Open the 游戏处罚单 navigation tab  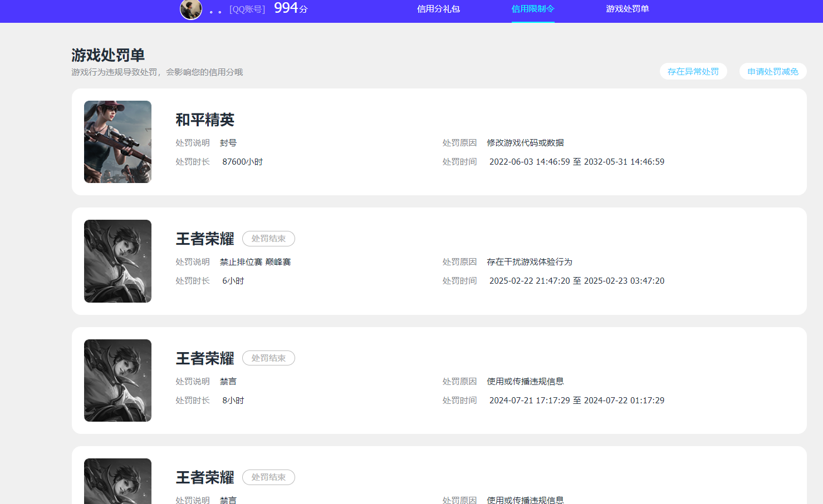coord(628,9)
